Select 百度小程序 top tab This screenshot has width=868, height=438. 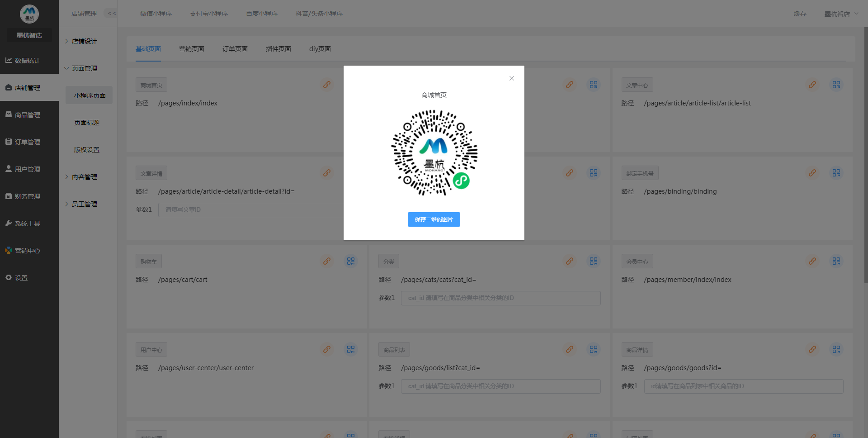(x=262, y=14)
